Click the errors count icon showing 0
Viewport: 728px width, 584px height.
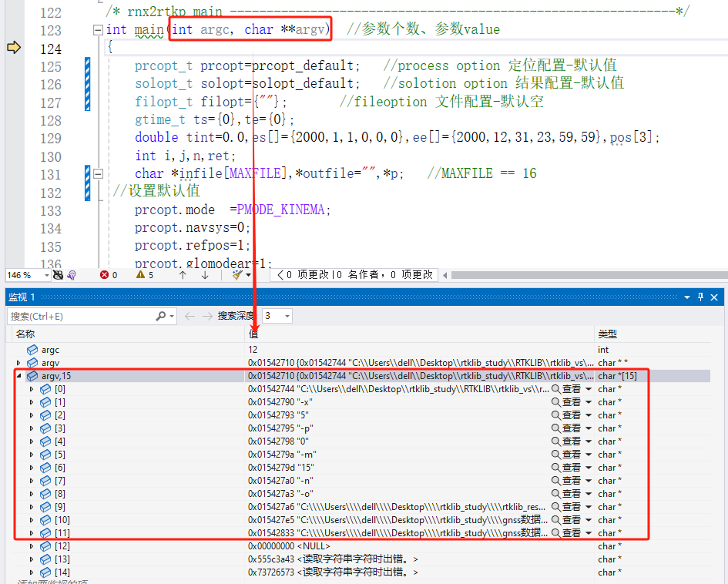pyautogui.click(x=105, y=275)
